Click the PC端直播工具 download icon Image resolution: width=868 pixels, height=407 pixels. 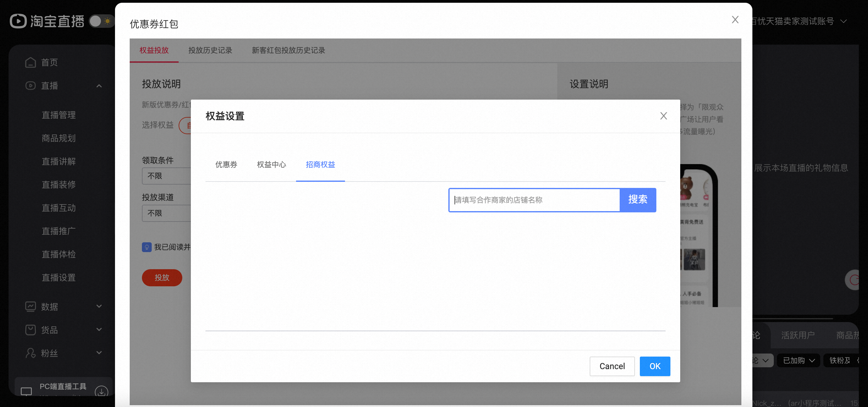[101, 391]
